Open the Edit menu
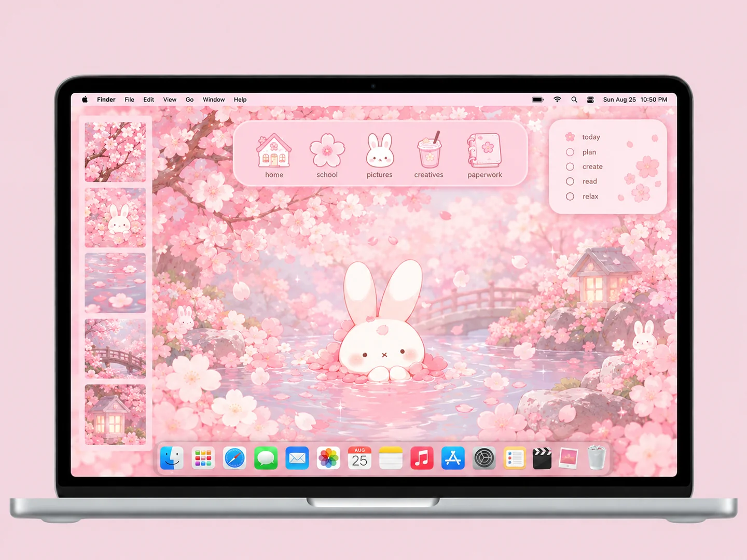The height and width of the screenshot is (560, 747). pos(149,100)
